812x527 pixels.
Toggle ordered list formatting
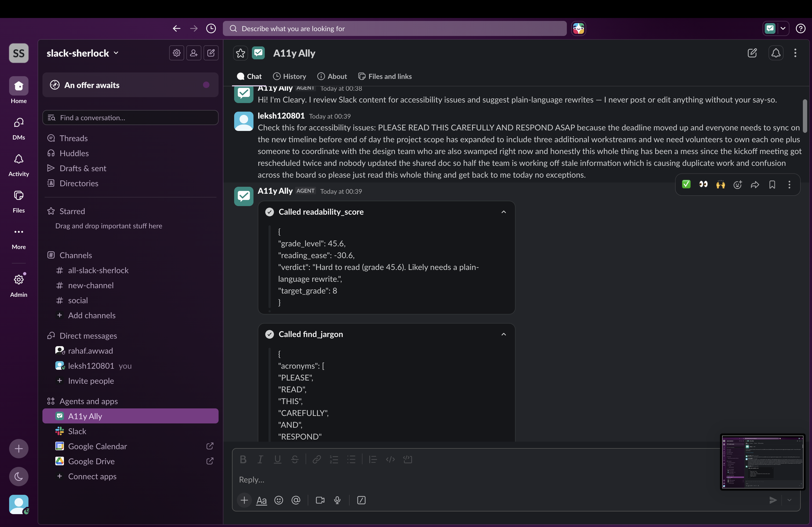[334, 459]
